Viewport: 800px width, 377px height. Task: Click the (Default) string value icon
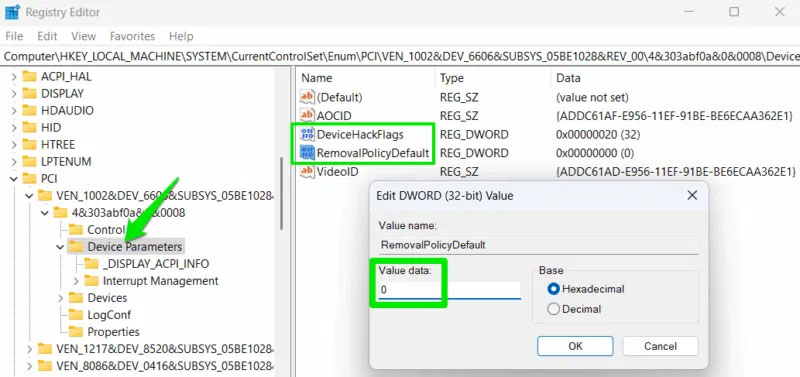307,97
